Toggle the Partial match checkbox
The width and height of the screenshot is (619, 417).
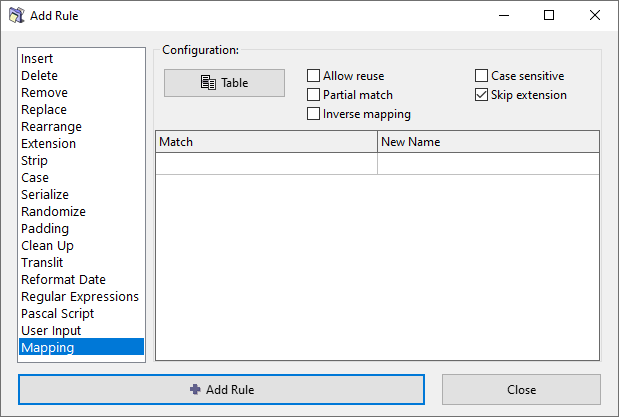click(x=314, y=95)
